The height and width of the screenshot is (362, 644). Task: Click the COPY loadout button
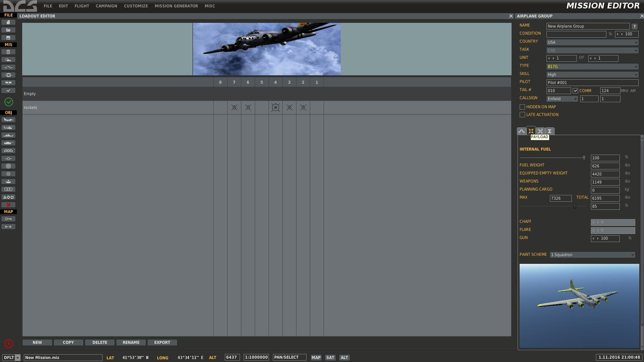click(68, 343)
